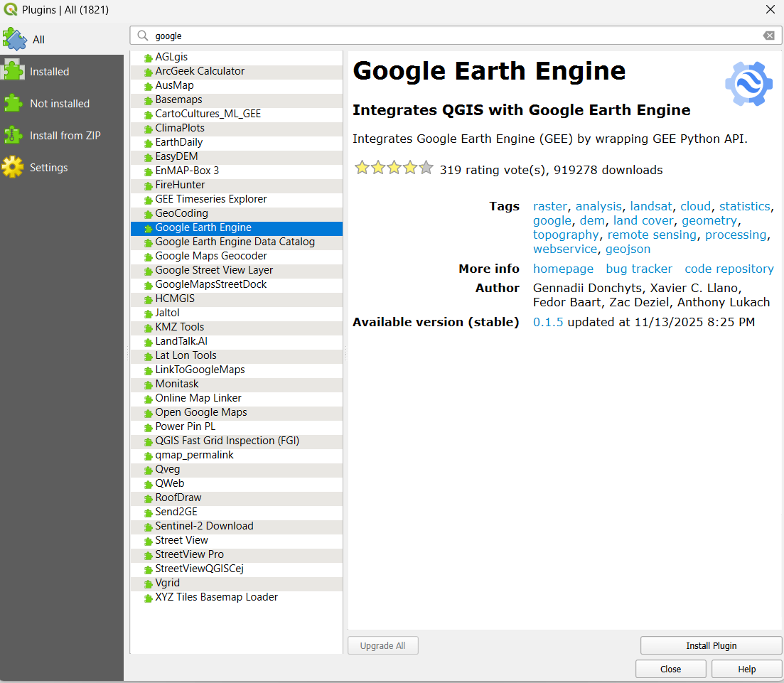Viewport: 784px width, 683px height.
Task: Click the Help button
Action: 746,669
